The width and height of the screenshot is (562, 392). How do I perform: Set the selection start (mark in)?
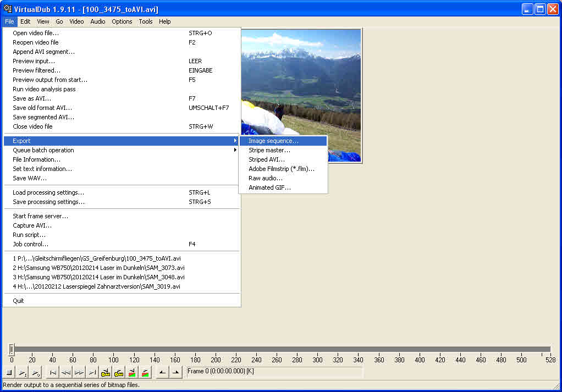(162, 373)
